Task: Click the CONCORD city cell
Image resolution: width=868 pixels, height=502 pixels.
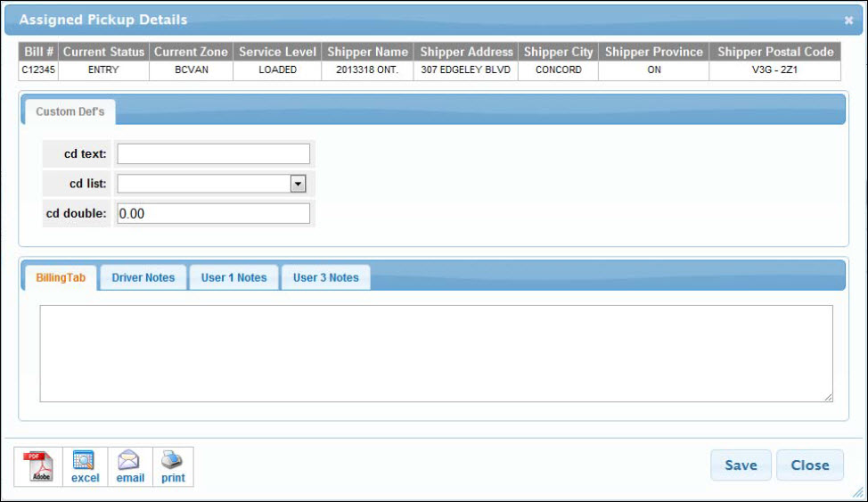Action: pos(558,70)
